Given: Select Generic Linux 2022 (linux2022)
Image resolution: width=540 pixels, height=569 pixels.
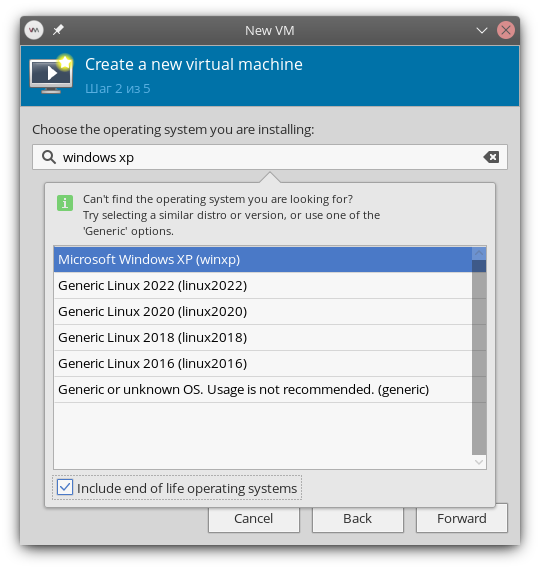Looking at the screenshot, I should (x=263, y=286).
